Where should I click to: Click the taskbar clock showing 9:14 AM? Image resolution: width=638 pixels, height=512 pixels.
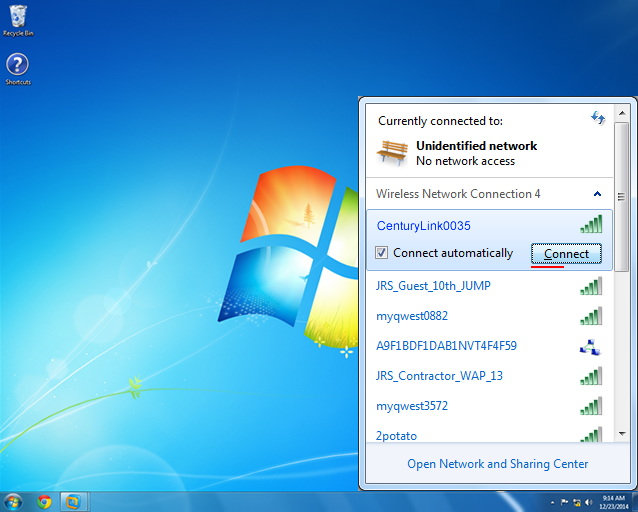(613, 502)
